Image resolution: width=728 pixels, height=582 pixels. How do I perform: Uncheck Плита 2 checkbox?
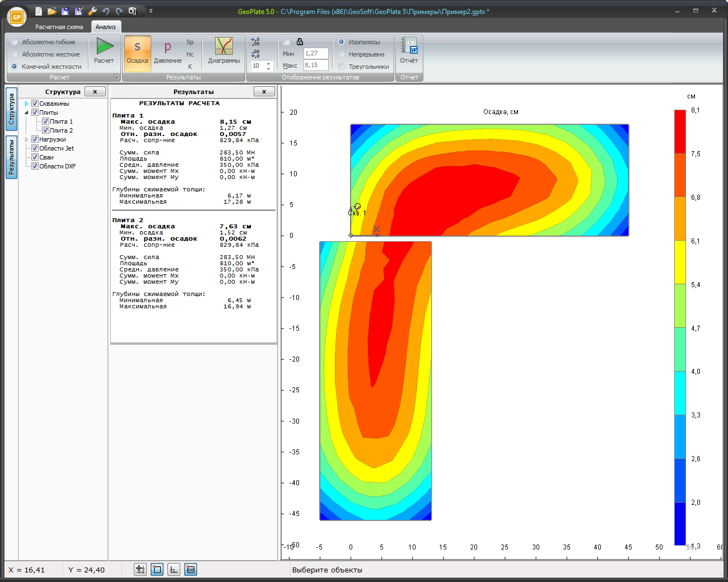46,130
